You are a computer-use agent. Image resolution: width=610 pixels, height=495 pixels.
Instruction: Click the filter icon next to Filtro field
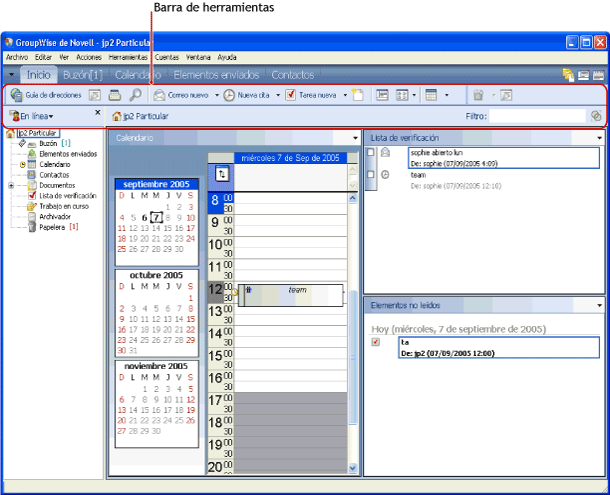pos(596,116)
